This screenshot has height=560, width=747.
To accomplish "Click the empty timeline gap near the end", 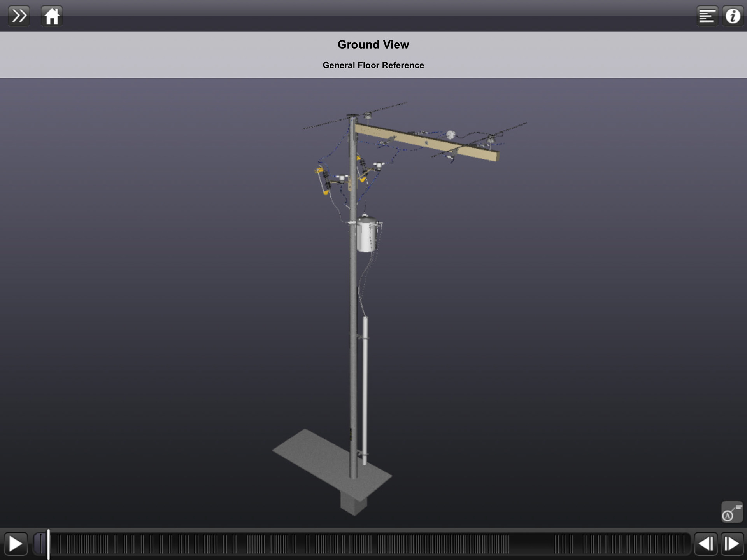I will click(x=531, y=544).
